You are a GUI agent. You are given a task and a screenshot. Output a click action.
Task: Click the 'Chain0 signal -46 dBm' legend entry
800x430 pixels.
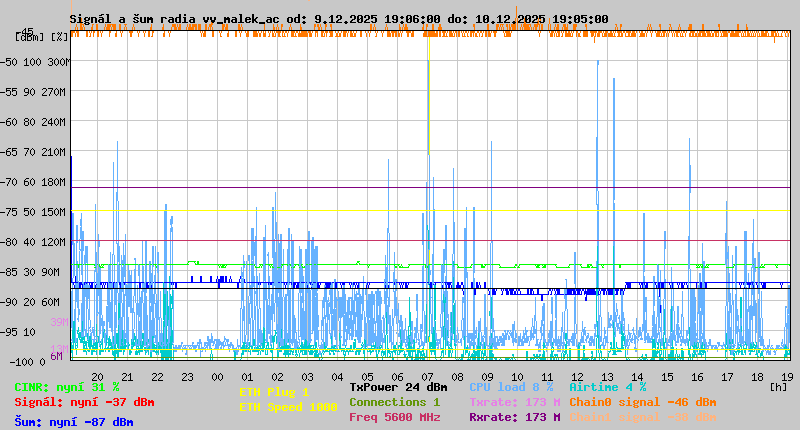(643, 402)
